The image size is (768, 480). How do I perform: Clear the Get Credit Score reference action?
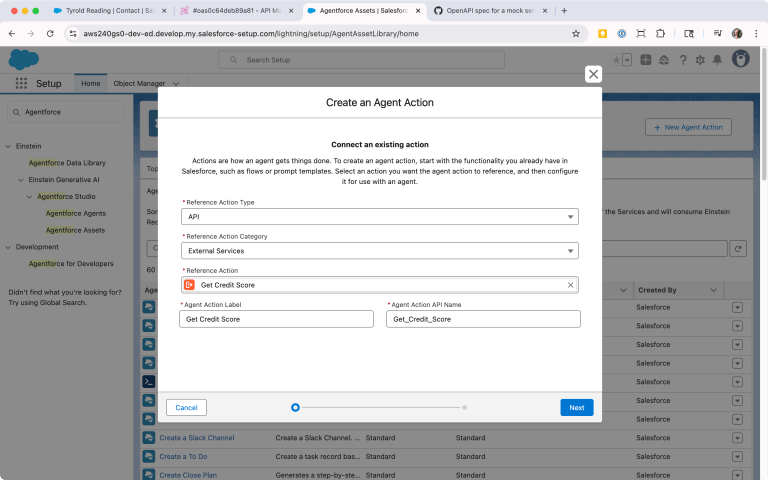click(570, 285)
